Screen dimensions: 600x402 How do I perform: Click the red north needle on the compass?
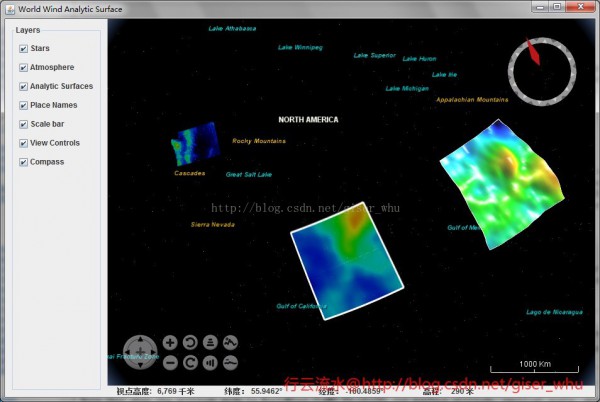click(533, 52)
